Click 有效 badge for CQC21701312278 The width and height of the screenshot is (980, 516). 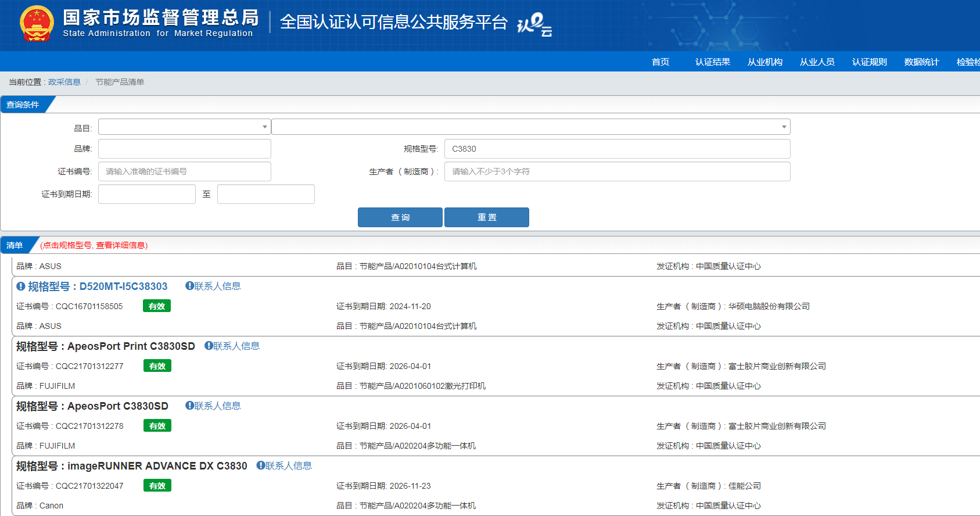pyautogui.click(x=157, y=426)
